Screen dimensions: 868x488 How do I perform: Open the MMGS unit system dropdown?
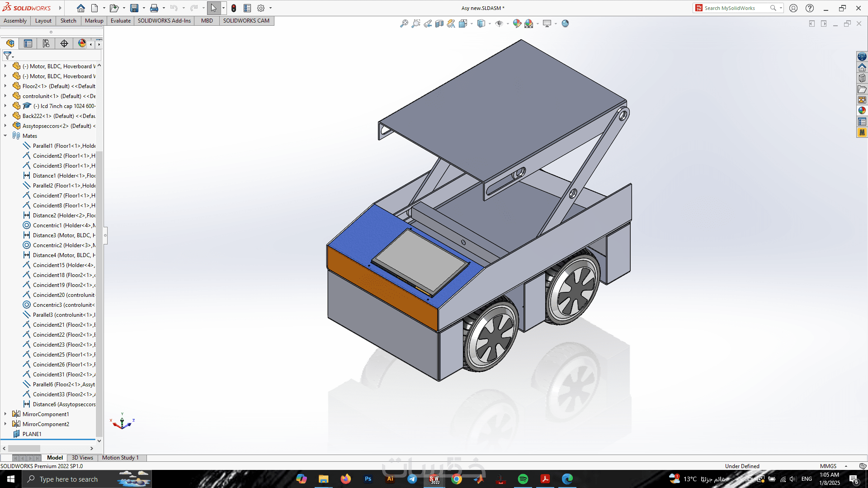[846, 466]
